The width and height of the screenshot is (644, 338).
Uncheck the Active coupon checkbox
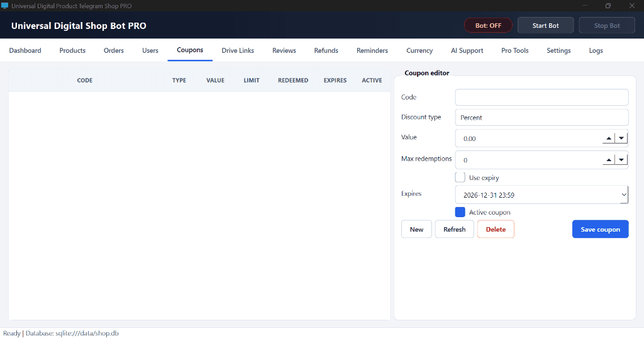tap(460, 212)
